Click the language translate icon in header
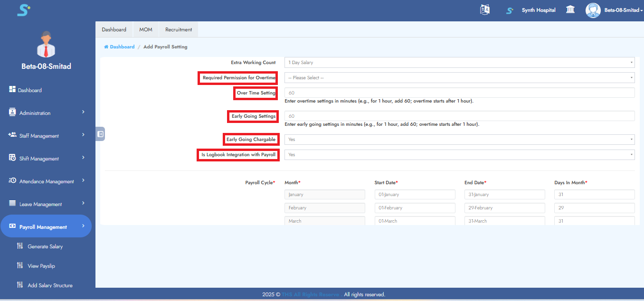The width and height of the screenshot is (644, 301). pos(484,10)
